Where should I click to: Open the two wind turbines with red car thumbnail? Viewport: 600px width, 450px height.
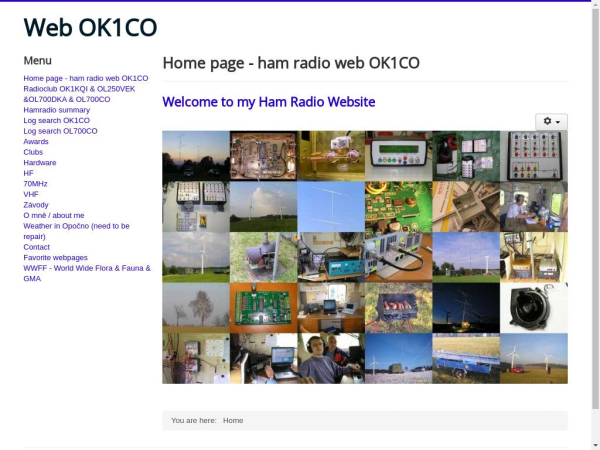coord(534,359)
